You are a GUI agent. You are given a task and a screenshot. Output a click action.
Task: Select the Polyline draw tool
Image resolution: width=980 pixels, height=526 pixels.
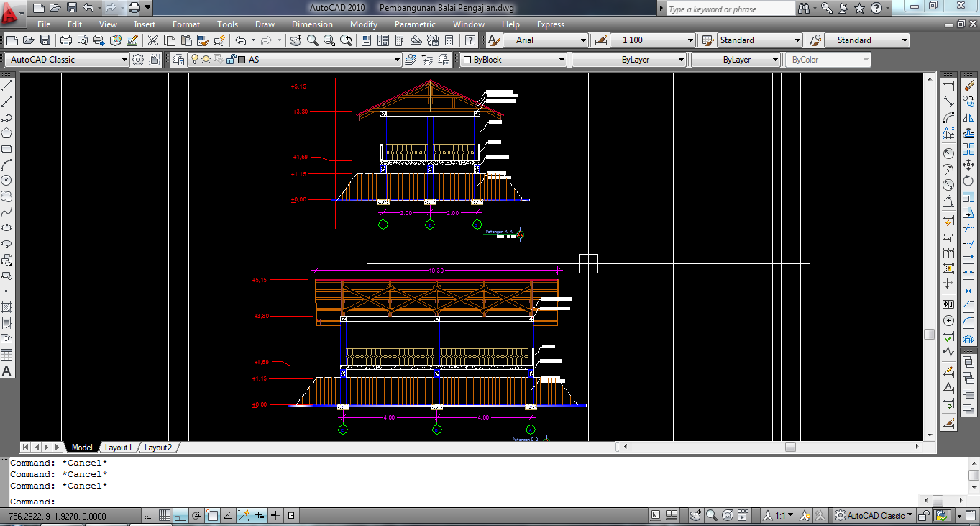point(6,117)
